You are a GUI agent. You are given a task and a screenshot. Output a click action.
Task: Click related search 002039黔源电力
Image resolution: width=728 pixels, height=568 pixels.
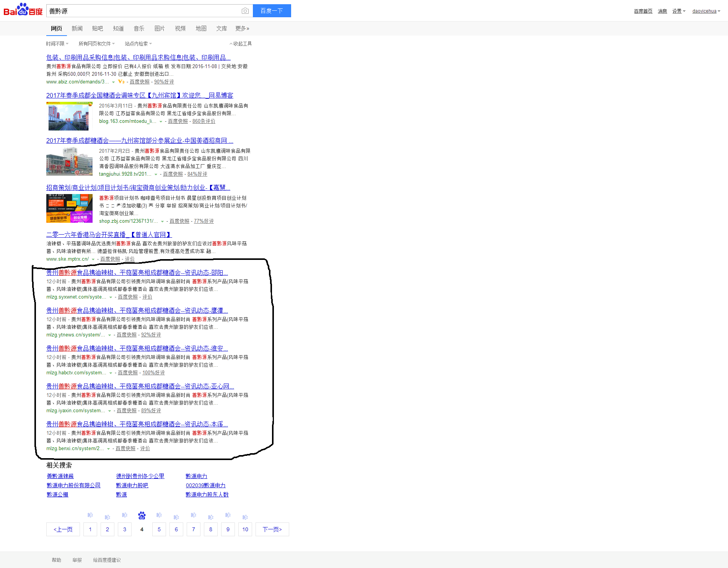tap(205, 485)
